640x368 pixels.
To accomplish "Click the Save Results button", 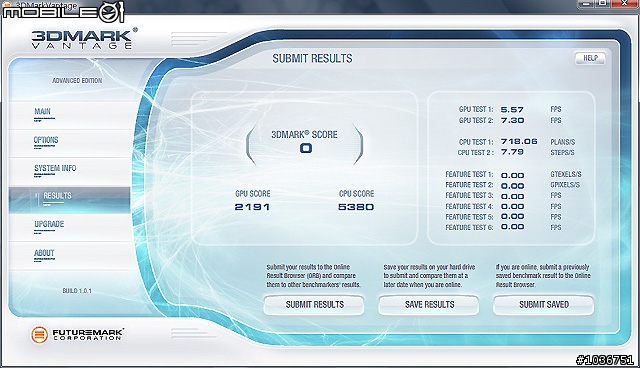I will (429, 305).
